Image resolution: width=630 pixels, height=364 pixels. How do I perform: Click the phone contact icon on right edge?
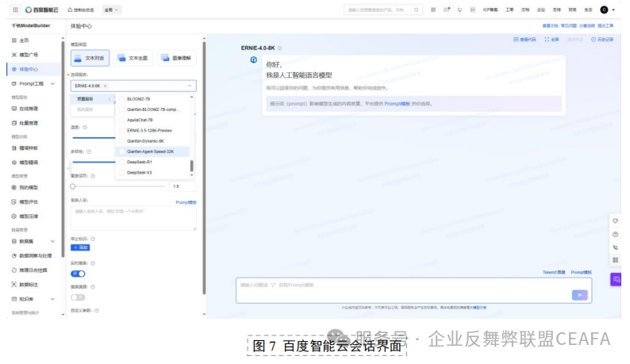pyautogui.click(x=615, y=247)
